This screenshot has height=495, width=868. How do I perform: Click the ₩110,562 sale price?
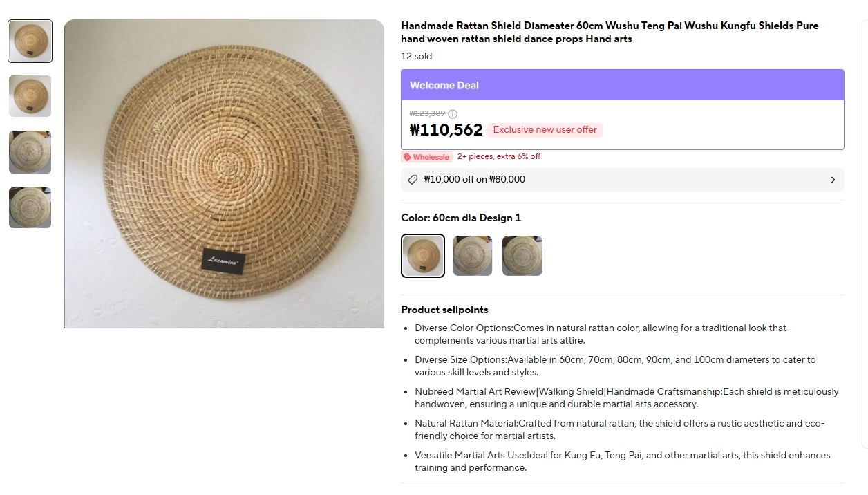click(x=446, y=130)
